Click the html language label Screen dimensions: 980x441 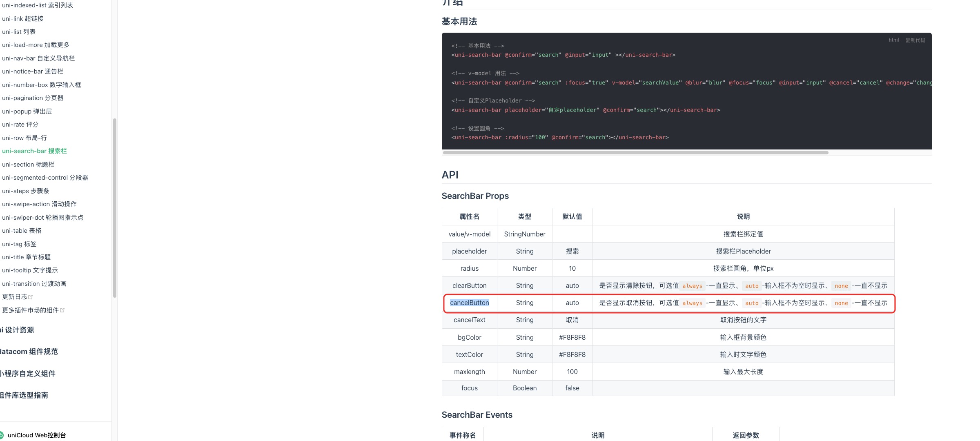894,40
